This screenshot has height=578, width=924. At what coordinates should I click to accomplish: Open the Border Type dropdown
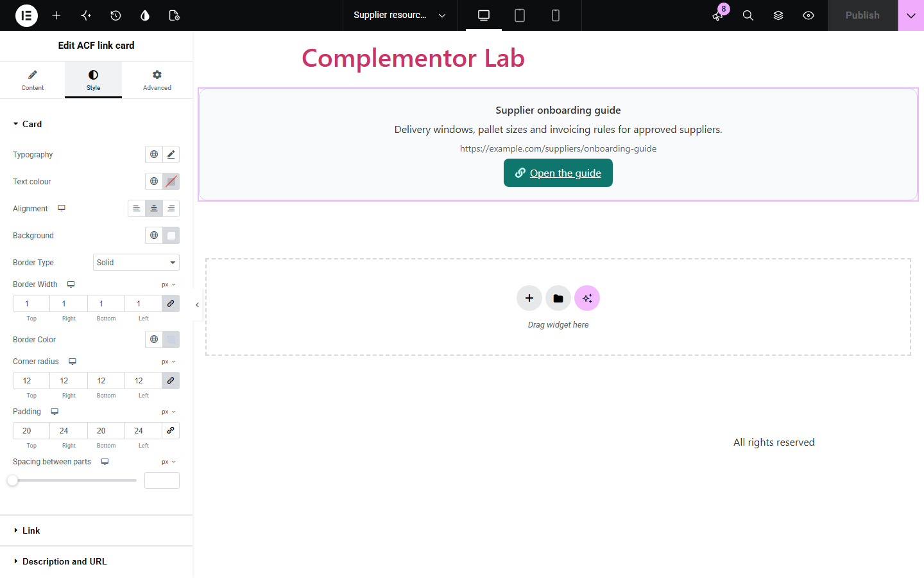coord(136,262)
